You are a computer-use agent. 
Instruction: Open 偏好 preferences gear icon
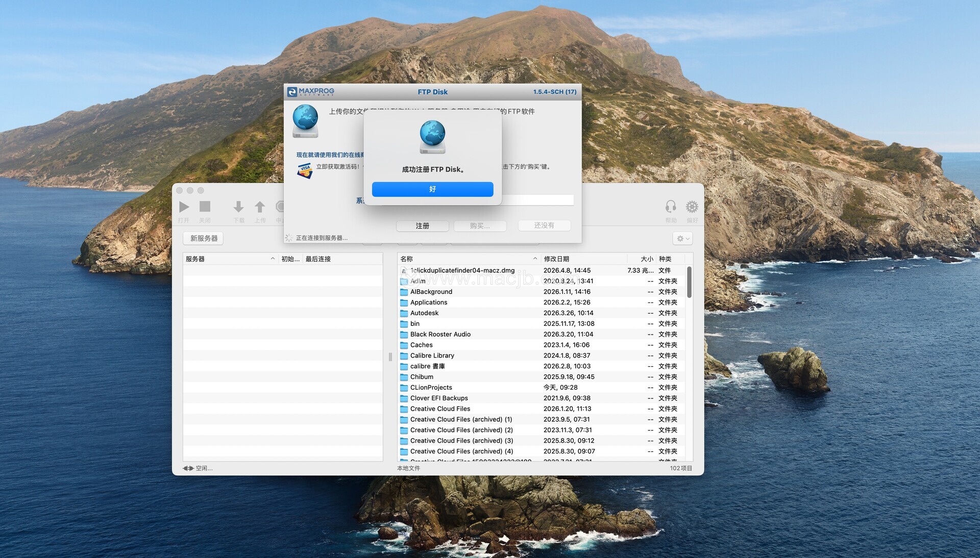coord(692,207)
